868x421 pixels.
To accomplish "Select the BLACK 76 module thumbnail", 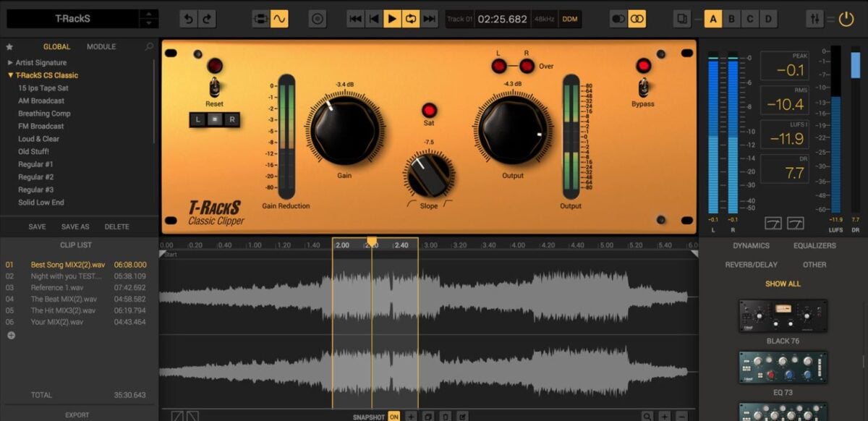I will coord(782,316).
